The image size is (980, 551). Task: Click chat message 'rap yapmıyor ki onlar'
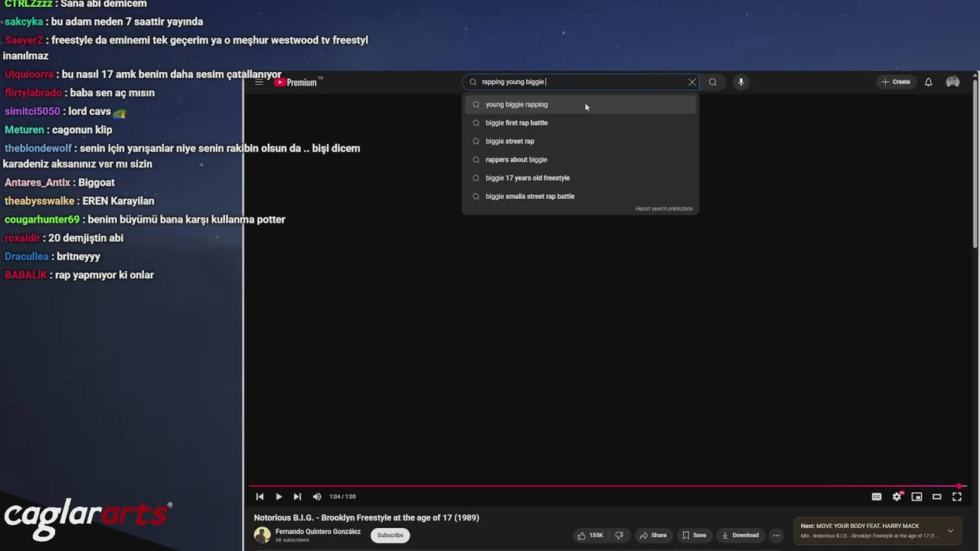tap(105, 275)
